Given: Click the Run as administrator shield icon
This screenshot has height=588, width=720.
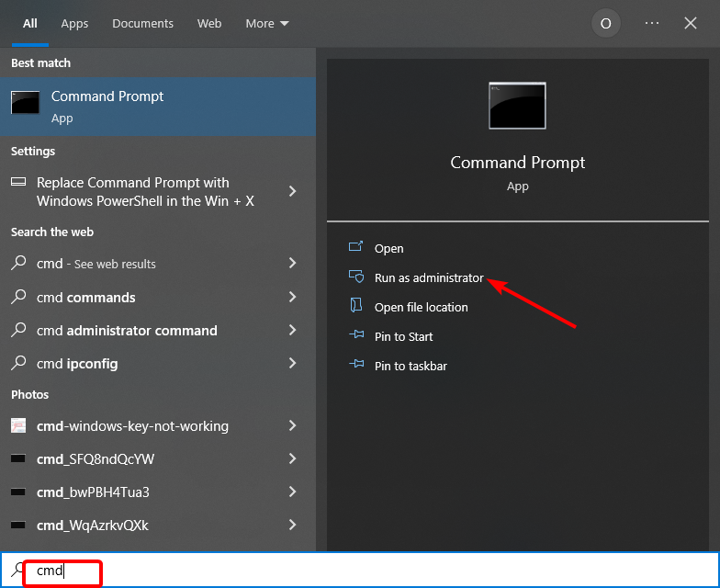Looking at the screenshot, I should pyautogui.click(x=356, y=277).
